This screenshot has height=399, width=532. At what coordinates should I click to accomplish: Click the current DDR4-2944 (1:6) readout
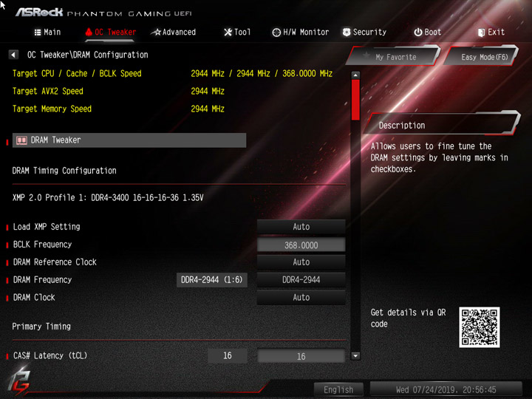[x=212, y=279]
